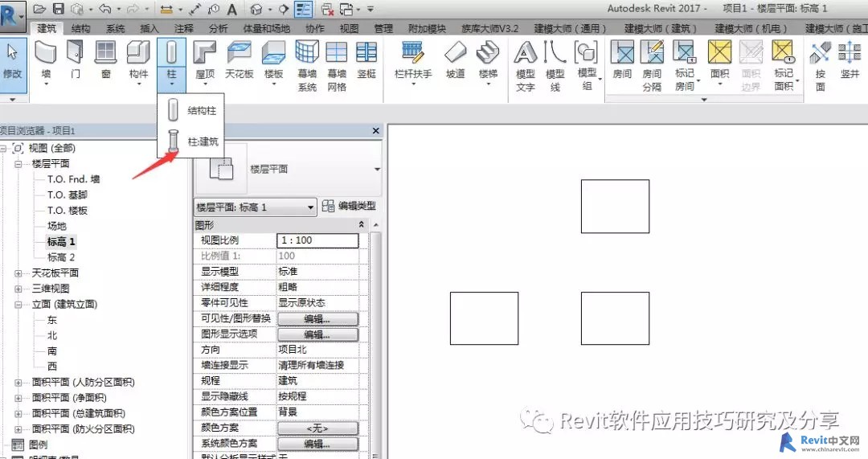Switch to the 族库大师V3.2 ribbon tab

(x=489, y=28)
